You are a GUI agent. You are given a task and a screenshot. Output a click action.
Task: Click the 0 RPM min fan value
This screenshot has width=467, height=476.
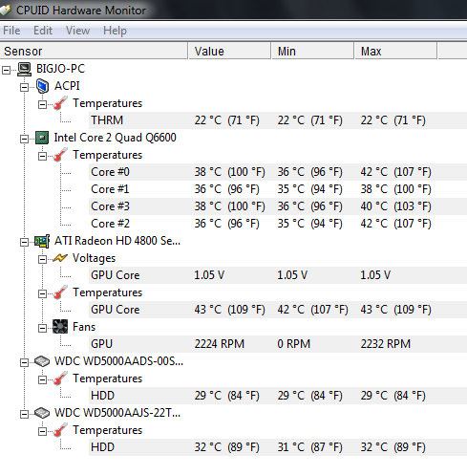point(293,344)
